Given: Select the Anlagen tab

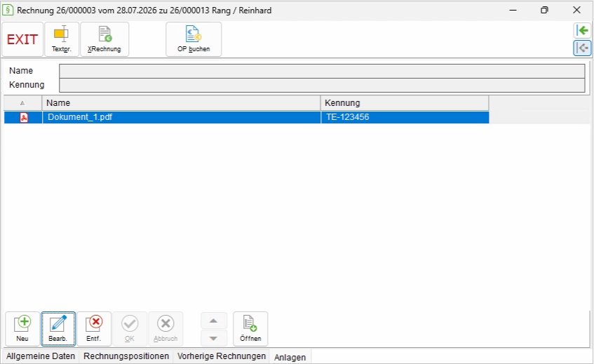Looking at the screenshot, I should pyautogui.click(x=290, y=357).
